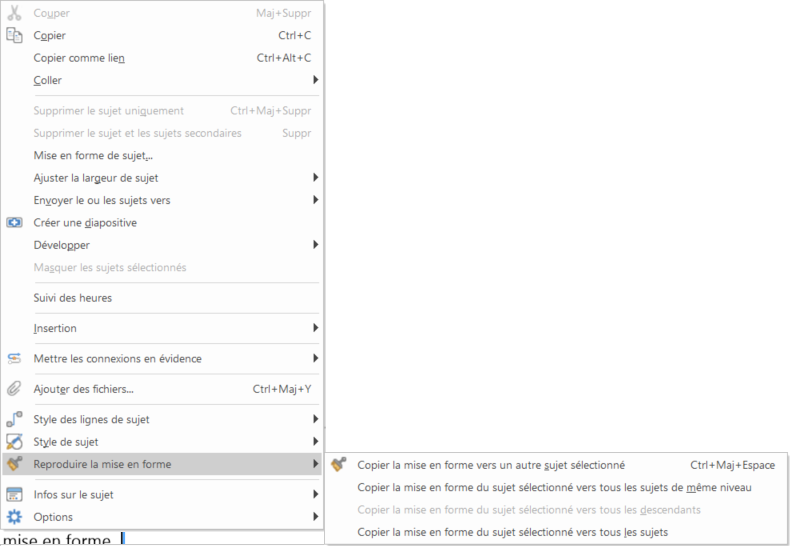Screen dimensions: 790x546
Task: Open Mise en forme de sujet dialog
Action: tap(93, 155)
